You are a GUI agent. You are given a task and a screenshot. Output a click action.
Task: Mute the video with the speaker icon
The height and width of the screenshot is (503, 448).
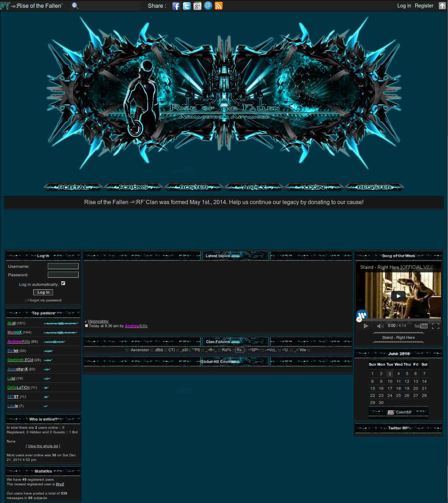tap(380, 326)
